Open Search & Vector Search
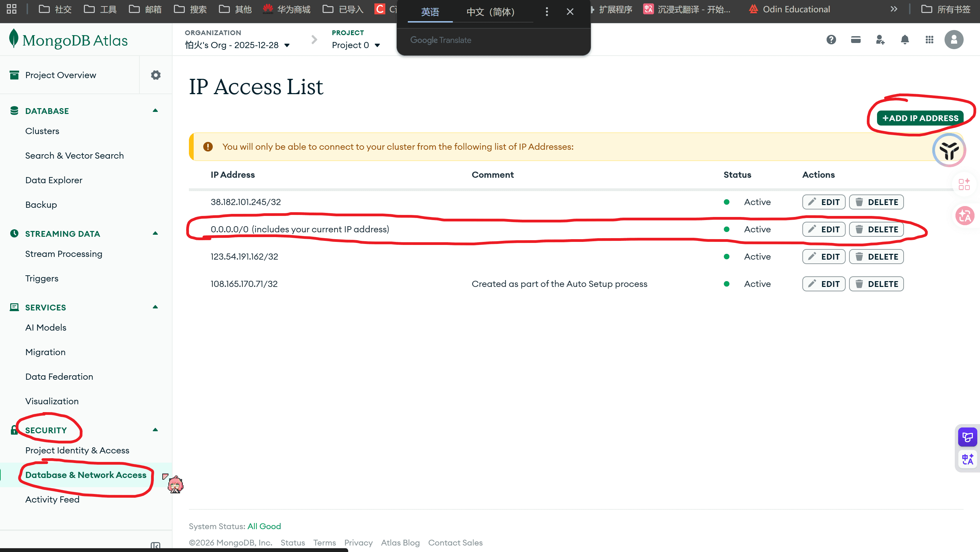Image resolution: width=980 pixels, height=552 pixels. click(75, 155)
